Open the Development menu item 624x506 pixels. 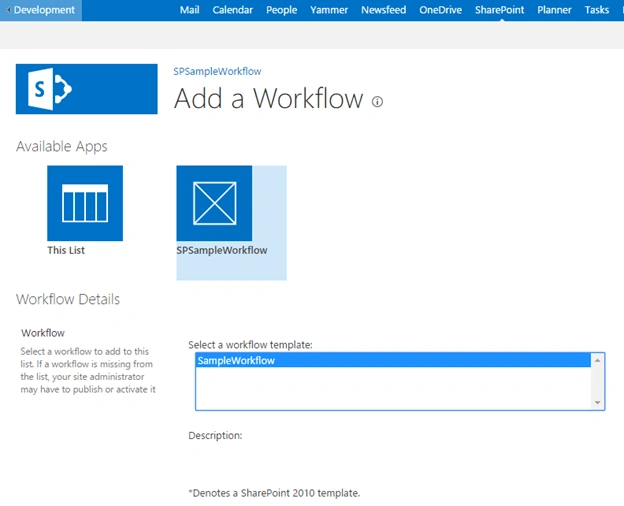pos(44,10)
